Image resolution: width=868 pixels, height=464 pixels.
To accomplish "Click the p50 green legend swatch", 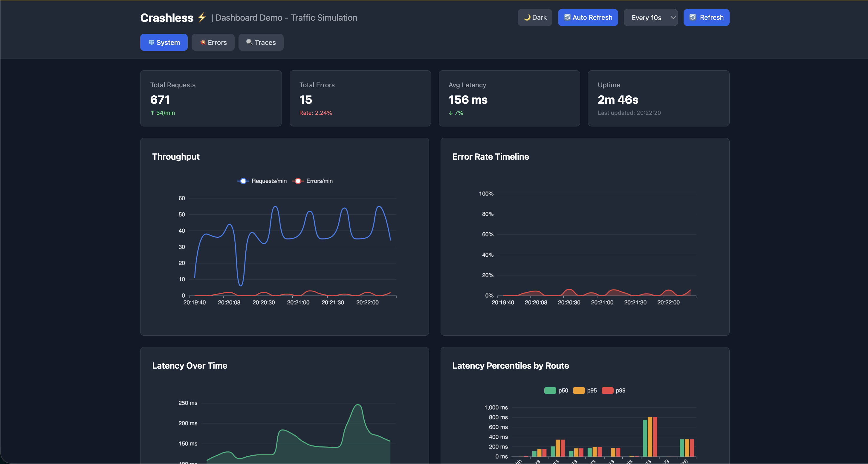I will 550,390.
